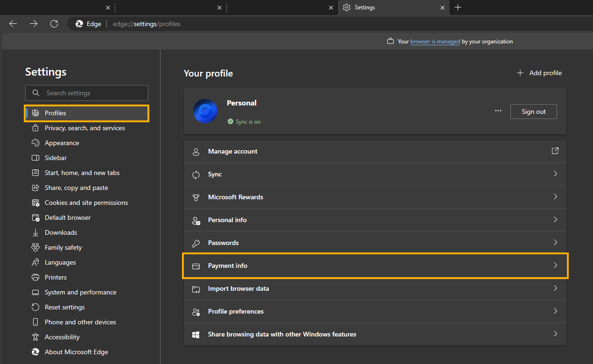Screen dimensions: 593x364
Task: Expand the Microsoft Rewards row chevron
Action: pos(555,196)
